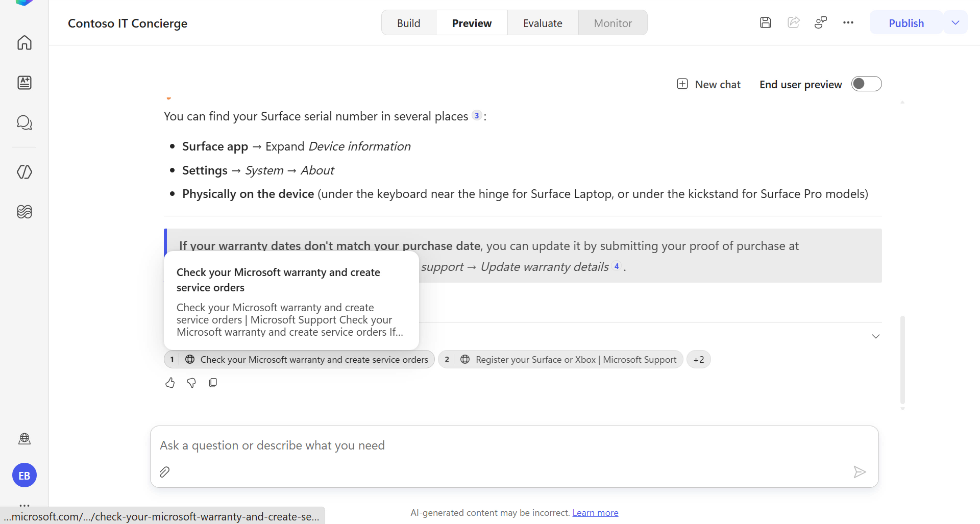Switch to the Build tab
The height and width of the screenshot is (524, 980).
coord(409,23)
